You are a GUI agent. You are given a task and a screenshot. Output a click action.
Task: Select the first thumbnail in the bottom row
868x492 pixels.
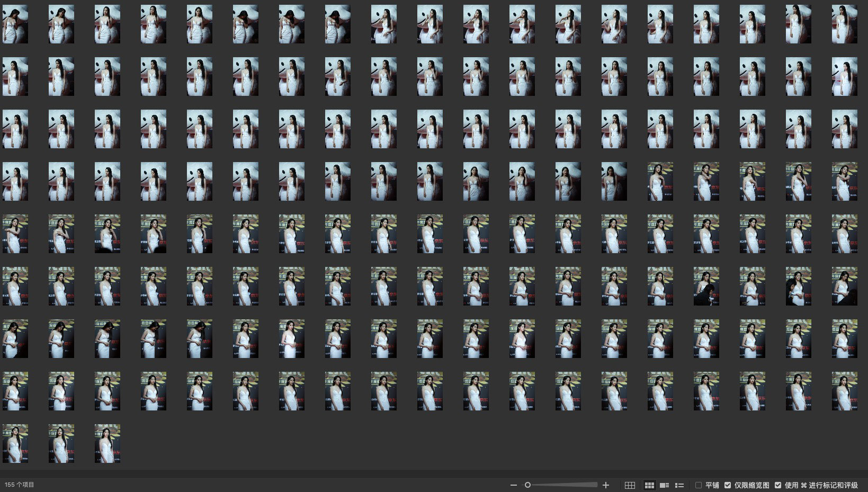(15, 443)
